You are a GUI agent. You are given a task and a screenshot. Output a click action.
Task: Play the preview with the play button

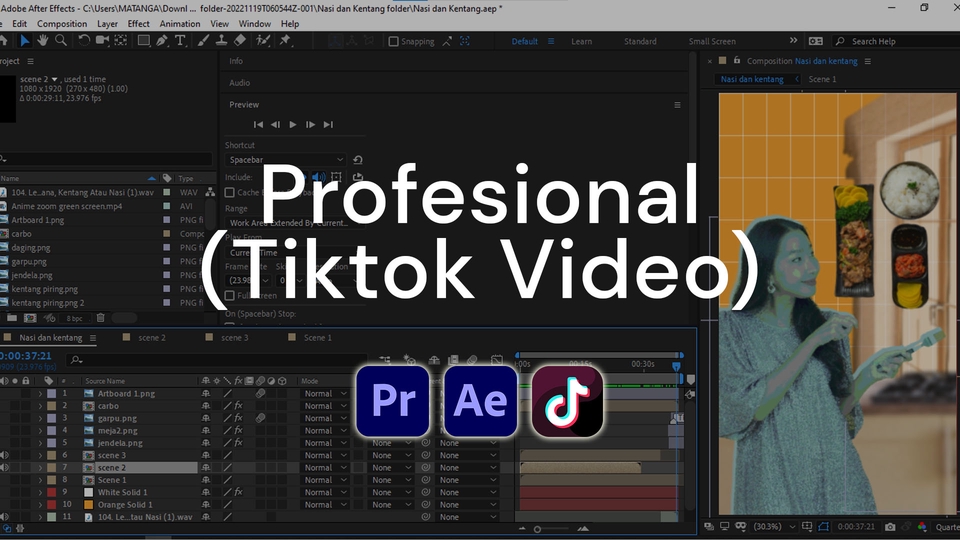293,124
